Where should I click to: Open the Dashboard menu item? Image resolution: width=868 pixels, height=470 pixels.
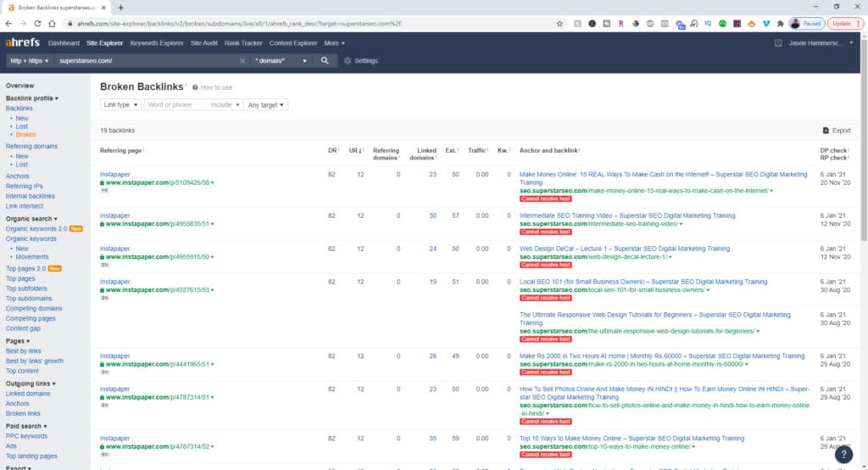[64, 43]
